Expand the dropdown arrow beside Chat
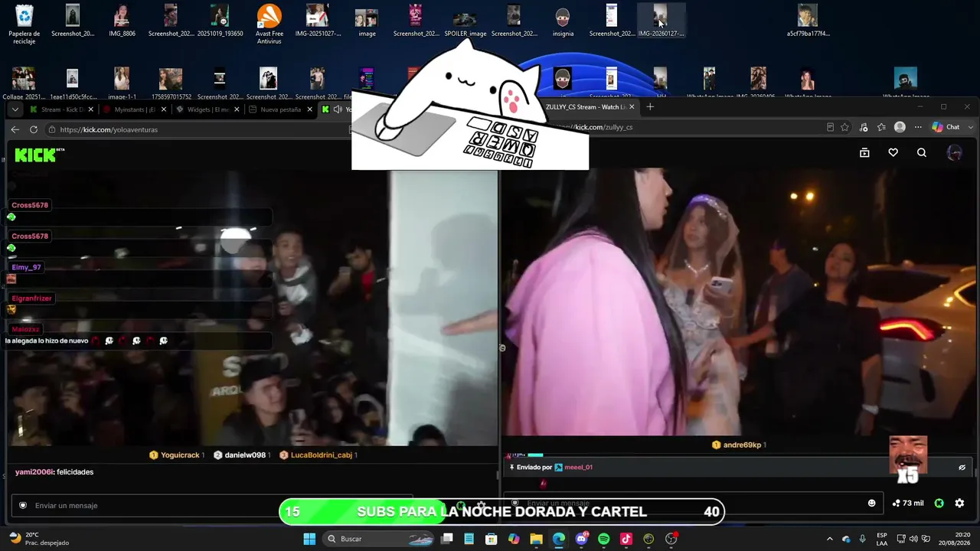Viewport: 980px width, 551px height. tap(971, 127)
